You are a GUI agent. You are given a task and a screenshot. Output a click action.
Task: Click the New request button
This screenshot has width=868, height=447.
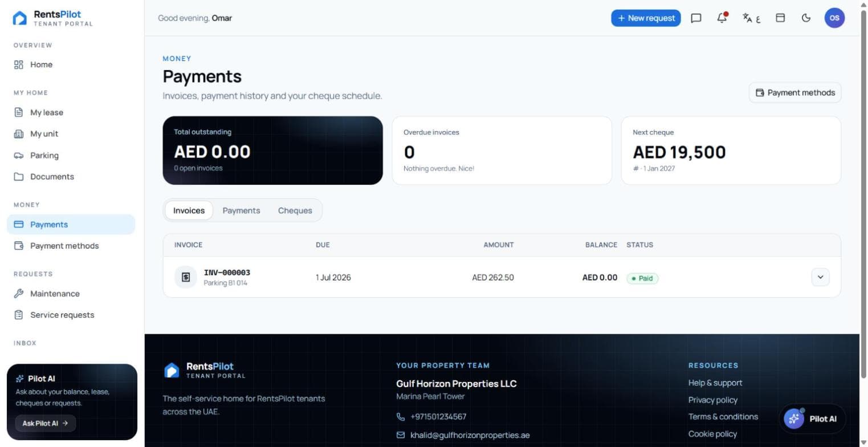[646, 18]
